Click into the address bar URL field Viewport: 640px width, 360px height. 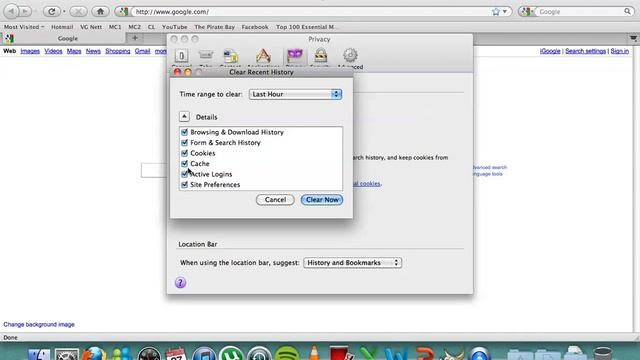pyautogui.click(x=310, y=12)
